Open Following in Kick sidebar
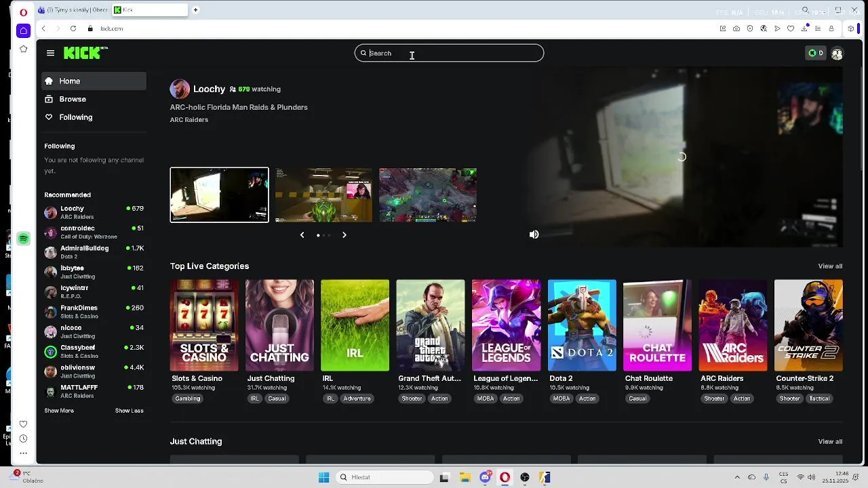 (94, 117)
